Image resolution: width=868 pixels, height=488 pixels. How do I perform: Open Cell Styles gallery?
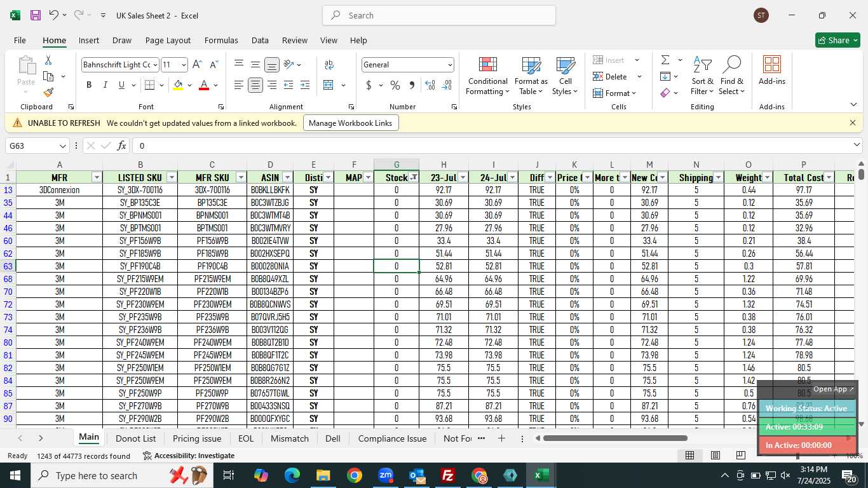click(565, 76)
